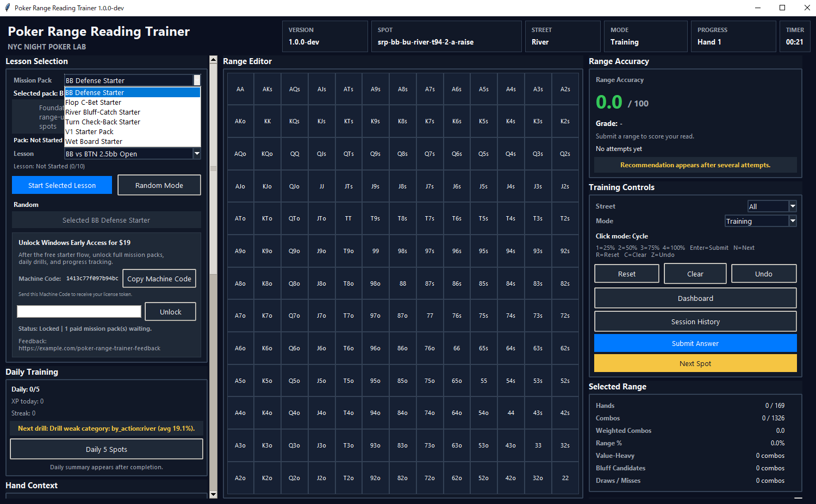Select the A2s cell
Image resolution: width=816 pixels, height=504 pixels.
pyautogui.click(x=565, y=89)
